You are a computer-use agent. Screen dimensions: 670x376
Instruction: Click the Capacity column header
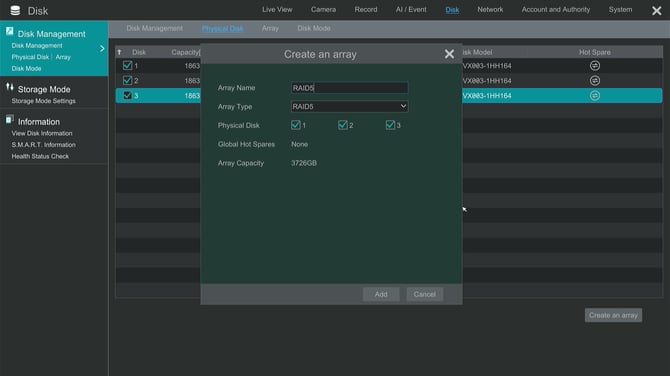point(185,52)
